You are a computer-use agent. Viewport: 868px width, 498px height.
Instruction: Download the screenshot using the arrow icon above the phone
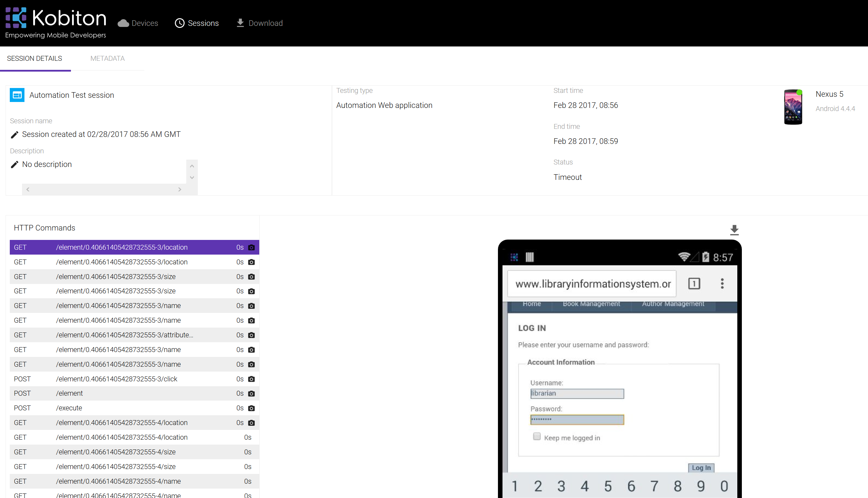click(734, 229)
